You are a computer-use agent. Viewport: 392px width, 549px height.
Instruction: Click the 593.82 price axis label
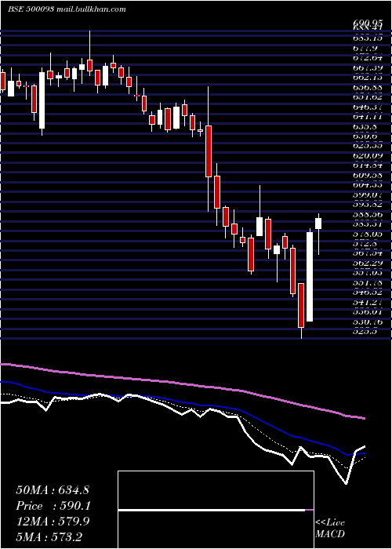point(367,204)
